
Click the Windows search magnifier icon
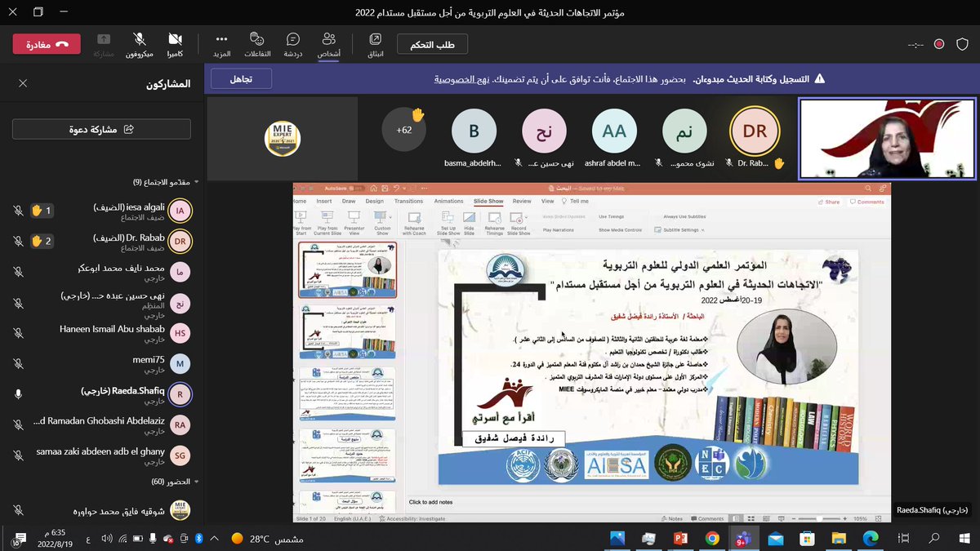point(933,538)
